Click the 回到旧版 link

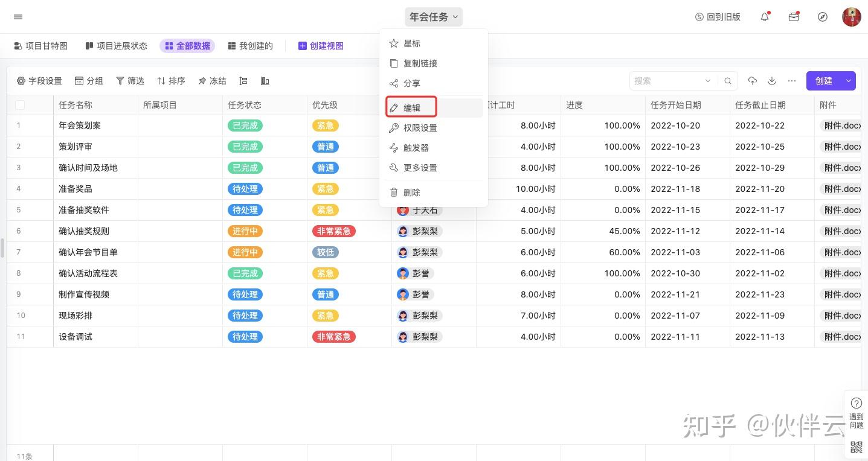point(718,17)
